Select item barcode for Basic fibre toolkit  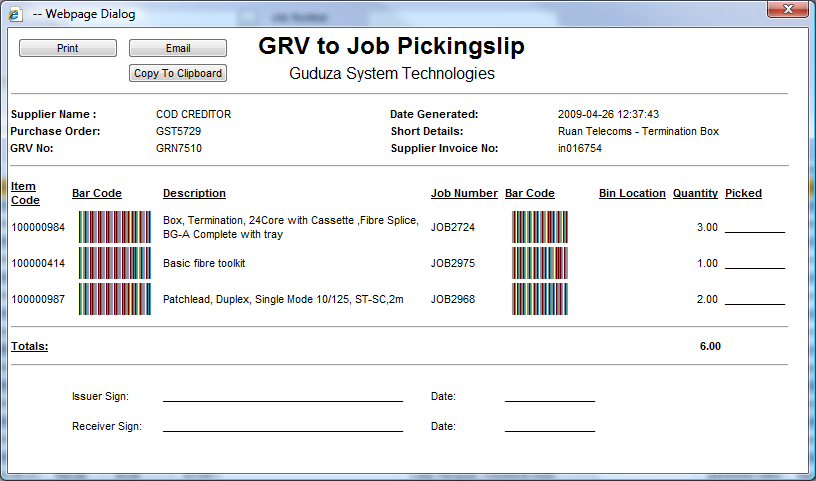tap(114, 263)
